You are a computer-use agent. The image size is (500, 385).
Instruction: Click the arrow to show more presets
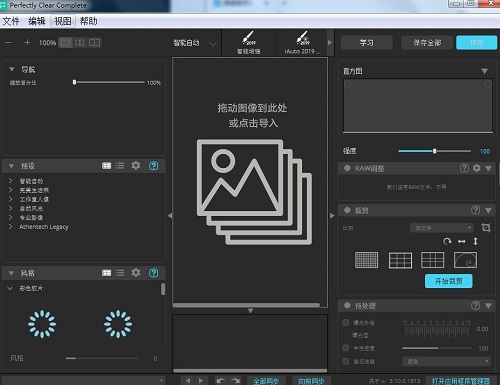pyautogui.click(x=330, y=42)
